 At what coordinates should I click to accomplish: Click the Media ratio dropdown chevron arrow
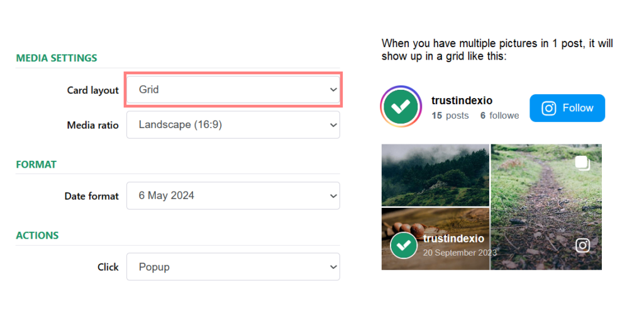333,125
